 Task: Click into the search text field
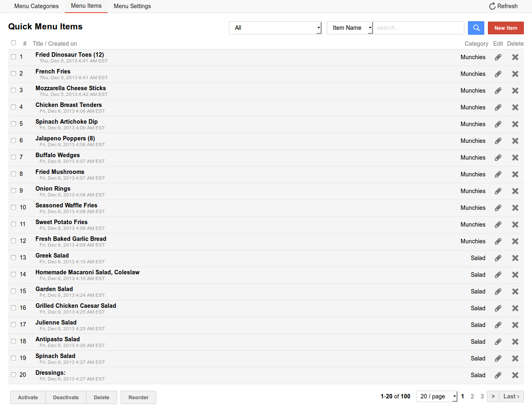click(x=418, y=28)
